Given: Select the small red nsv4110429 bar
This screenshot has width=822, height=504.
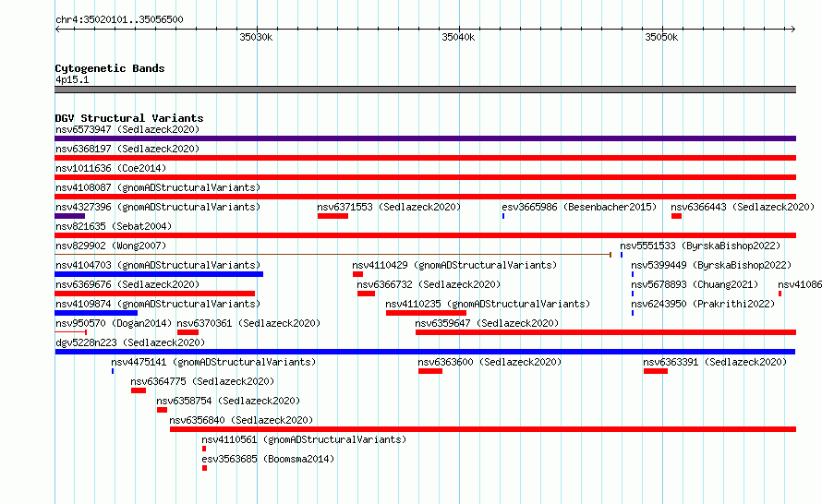Looking at the screenshot, I should [x=358, y=274].
